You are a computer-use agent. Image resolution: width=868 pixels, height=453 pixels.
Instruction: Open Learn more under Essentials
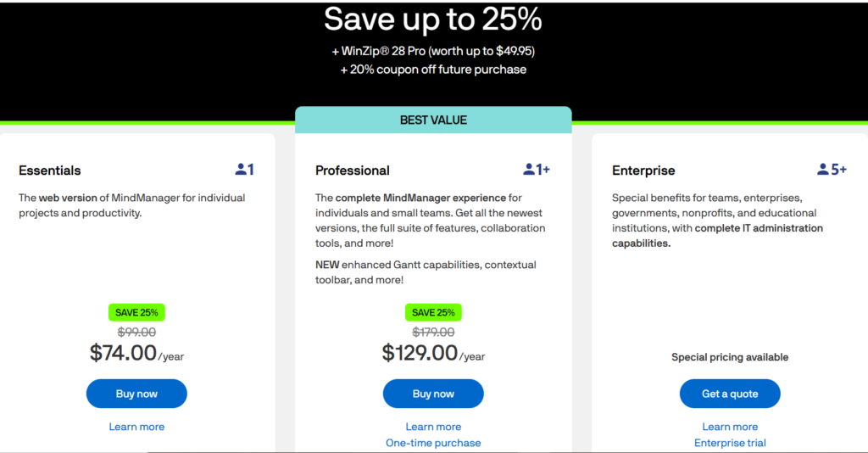[x=136, y=427]
